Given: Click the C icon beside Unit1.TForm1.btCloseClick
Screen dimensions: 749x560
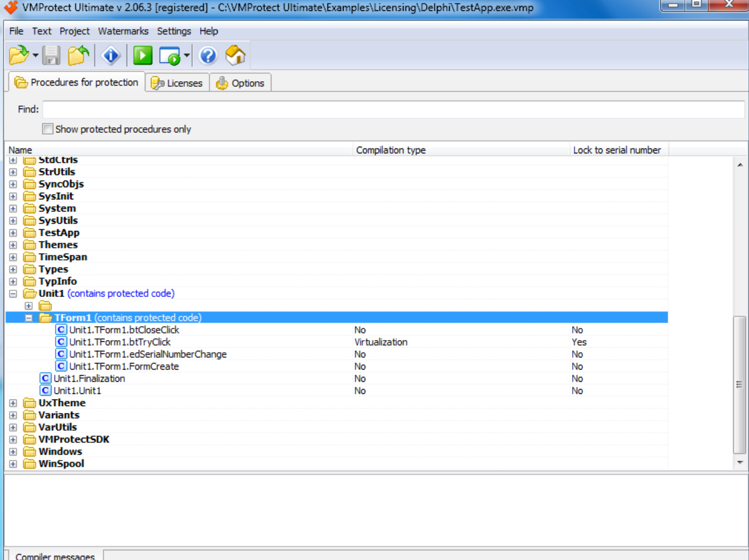Looking at the screenshot, I should (x=61, y=330).
